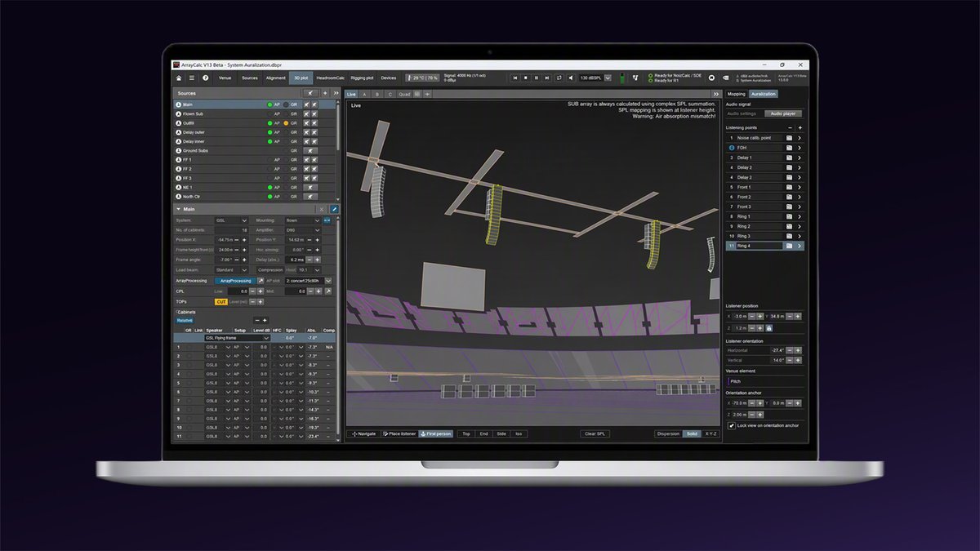
Task: Skip to previous track in audio player
Action: click(515, 78)
